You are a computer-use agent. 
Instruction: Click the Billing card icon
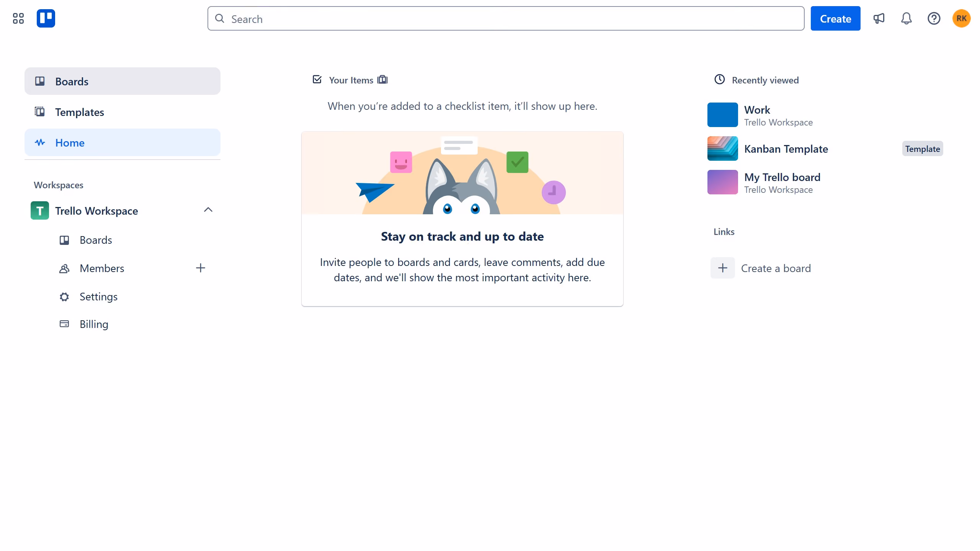click(64, 324)
